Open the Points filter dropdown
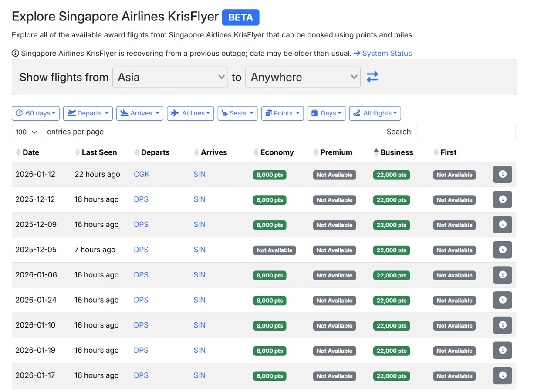This screenshot has width=534, height=392. [282, 113]
